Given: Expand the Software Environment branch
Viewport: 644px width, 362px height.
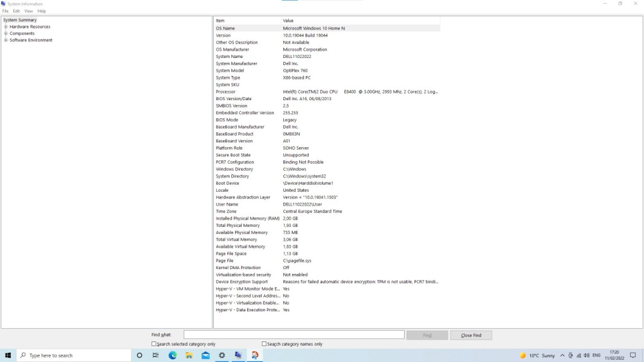Looking at the screenshot, I should (5, 40).
